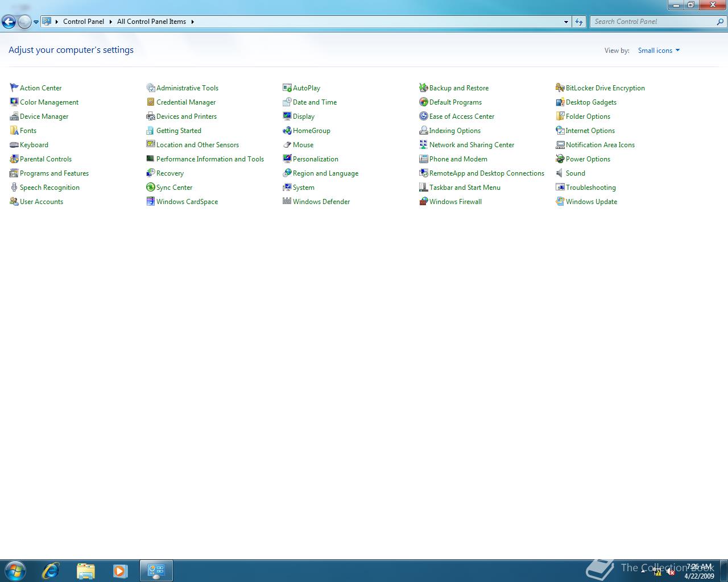Click the Internet Options icon
The width and height of the screenshot is (728, 582).
[x=560, y=130]
